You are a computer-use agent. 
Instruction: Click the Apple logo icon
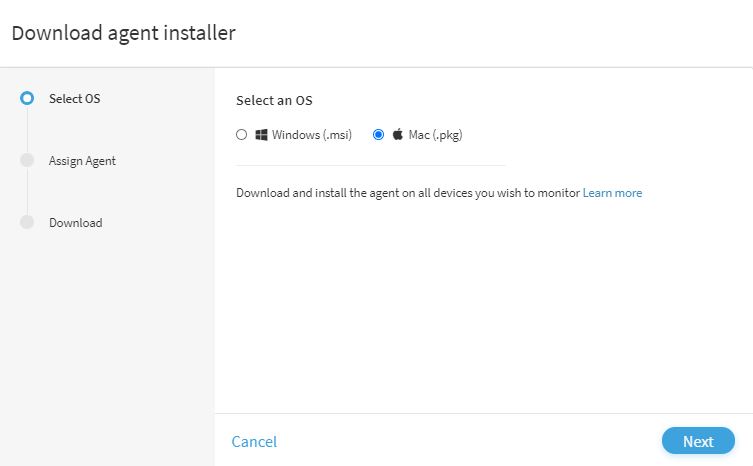[x=398, y=134]
